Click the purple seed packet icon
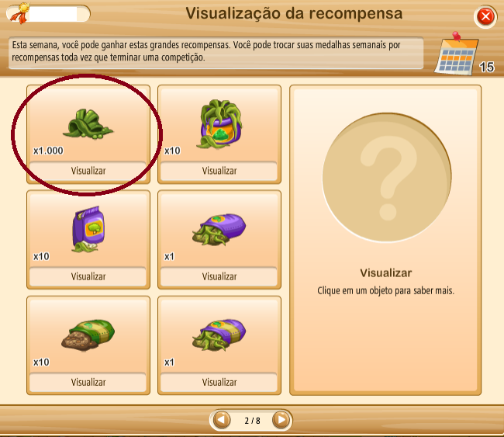The image size is (504, 437). click(x=88, y=229)
